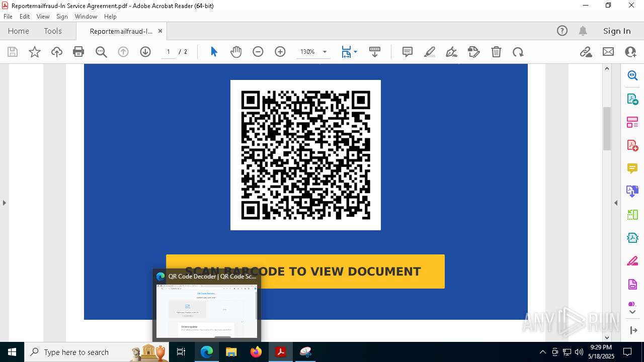Click the share with others person icon

point(630,52)
